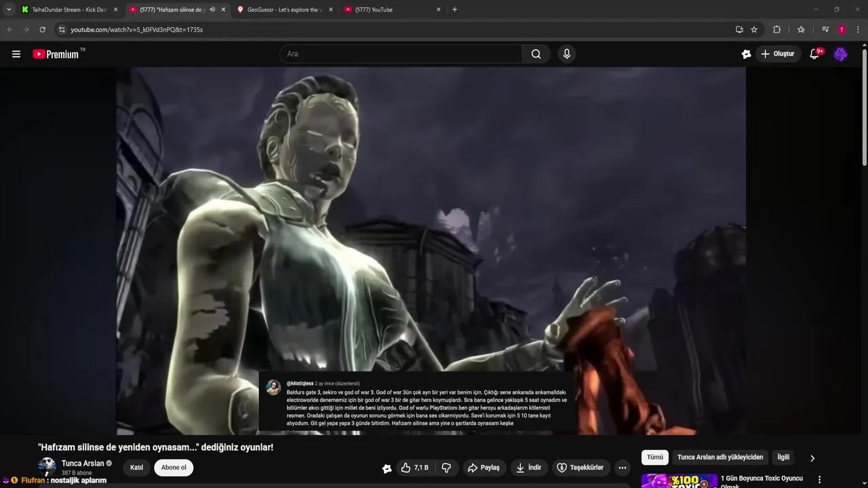Open the %100 Toxic video thumbnail

click(679, 481)
